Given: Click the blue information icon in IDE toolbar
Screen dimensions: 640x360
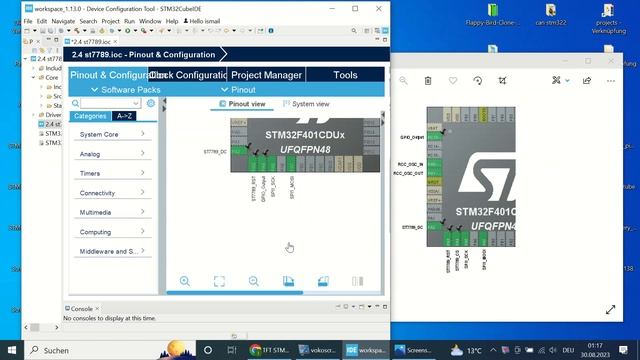Looking at the screenshot, I should (271, 31).
